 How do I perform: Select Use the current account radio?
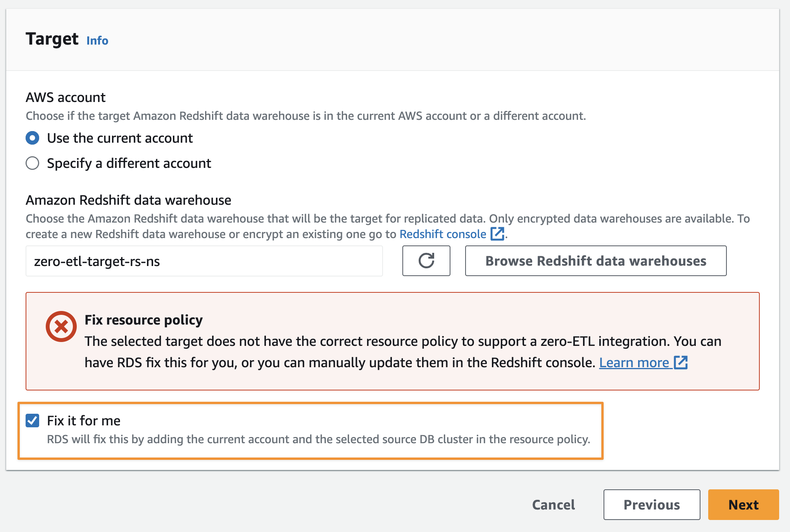[33, 138]
